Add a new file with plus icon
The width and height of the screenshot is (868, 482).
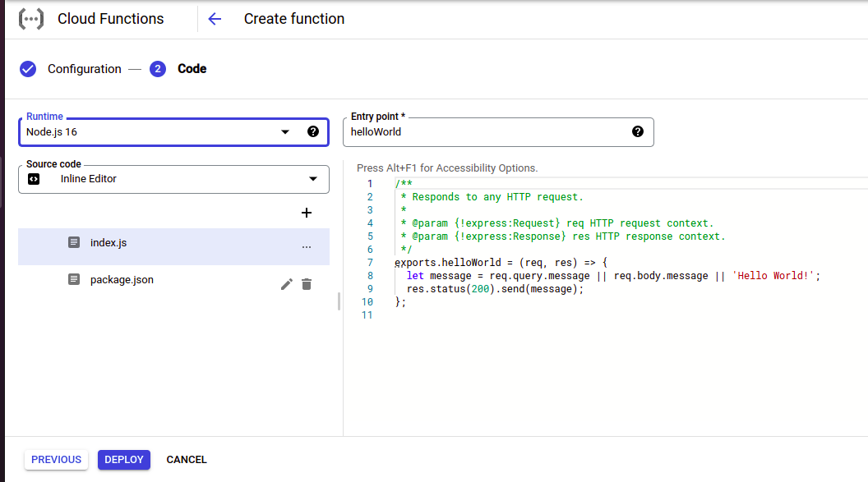[x=307, y=213]
